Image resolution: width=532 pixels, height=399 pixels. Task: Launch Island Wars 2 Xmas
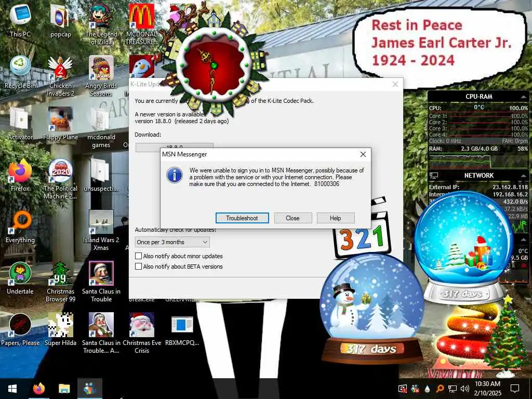point(101,231)
